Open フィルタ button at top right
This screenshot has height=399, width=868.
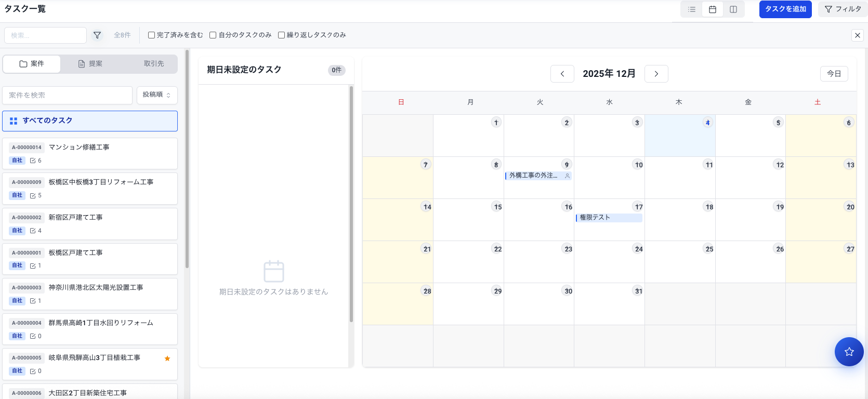point(843,9)
